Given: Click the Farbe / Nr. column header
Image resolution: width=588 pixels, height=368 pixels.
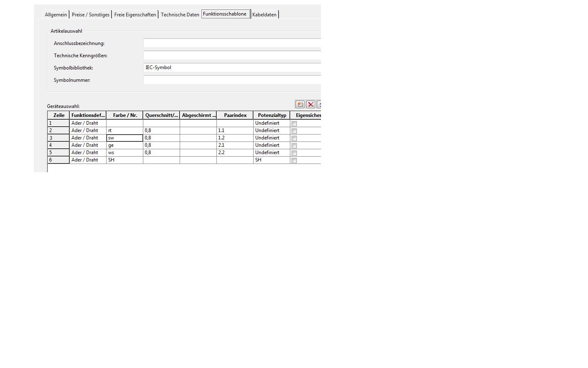Looking at the screenshot, I should (125, 115).
